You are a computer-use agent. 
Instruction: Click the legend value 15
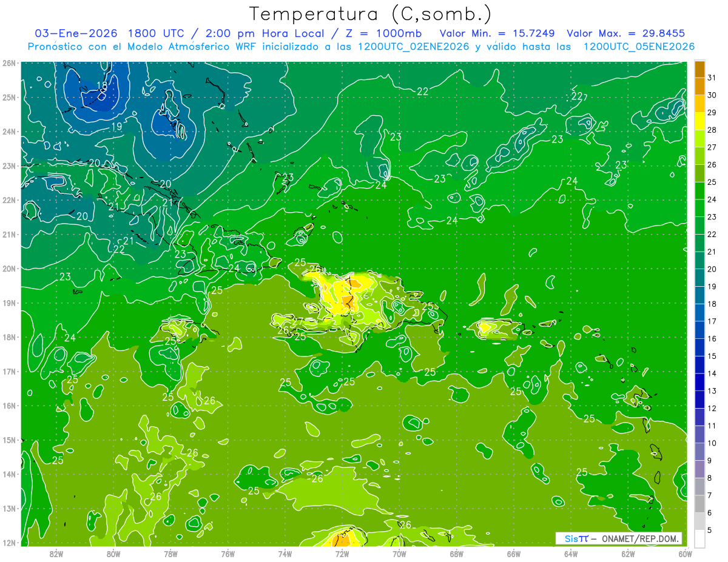pos(712,356)
